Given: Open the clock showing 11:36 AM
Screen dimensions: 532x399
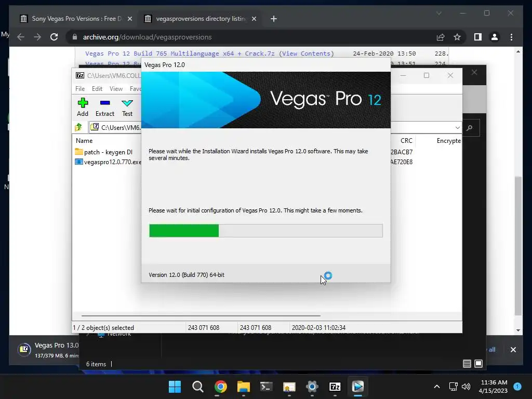Looking at the screenshot, I should coord(493,387).
